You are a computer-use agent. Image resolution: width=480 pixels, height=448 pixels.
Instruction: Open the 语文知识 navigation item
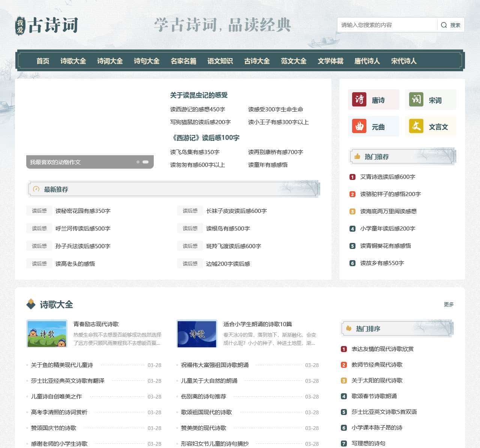click(220, 61)
